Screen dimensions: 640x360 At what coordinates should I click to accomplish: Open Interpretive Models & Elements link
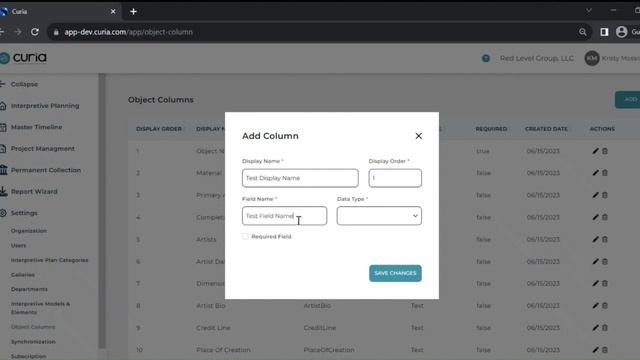click(x=40, y=308)
